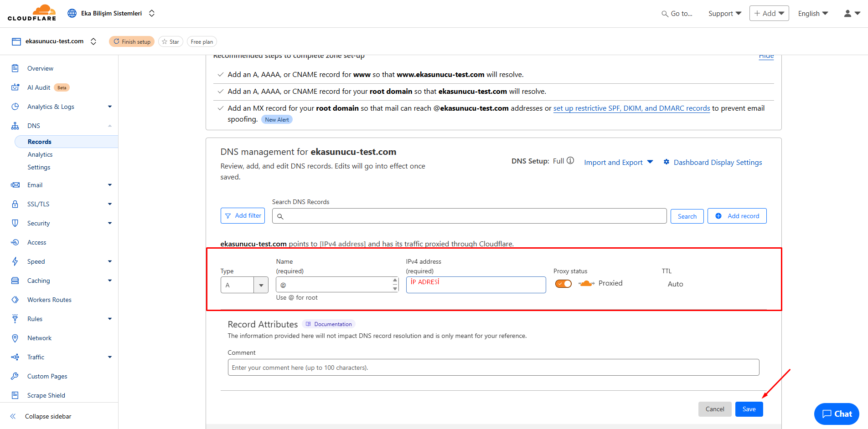Image resolution: width=868 pixels, height=429 pixels.
Task: Click the Access icon in sidebar
Action: pyautogui.click(x=15, y=242)
